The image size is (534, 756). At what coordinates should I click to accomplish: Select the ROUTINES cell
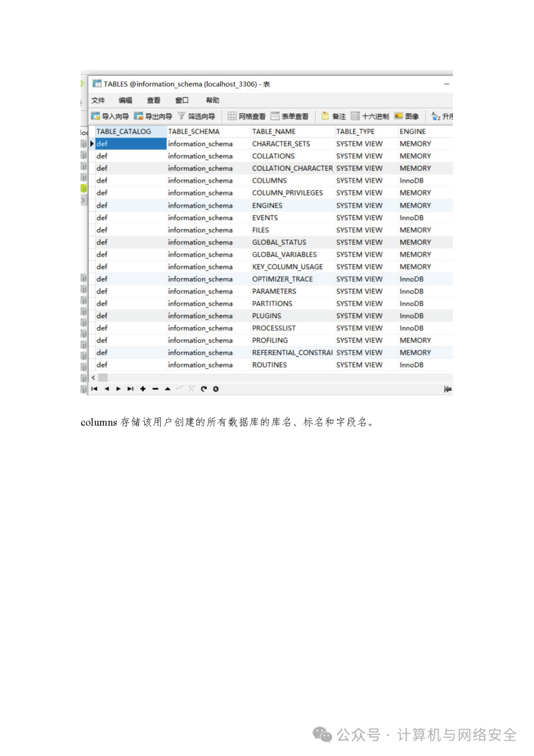tap(293, 365)
